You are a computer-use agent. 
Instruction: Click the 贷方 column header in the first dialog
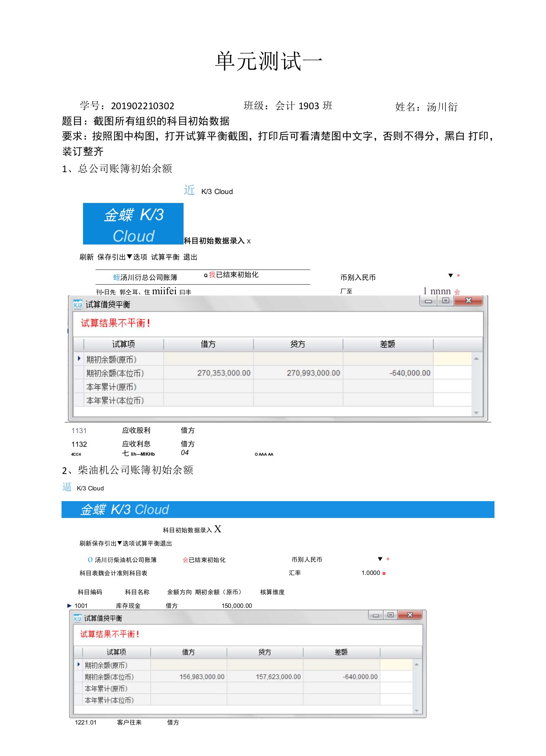298,344
